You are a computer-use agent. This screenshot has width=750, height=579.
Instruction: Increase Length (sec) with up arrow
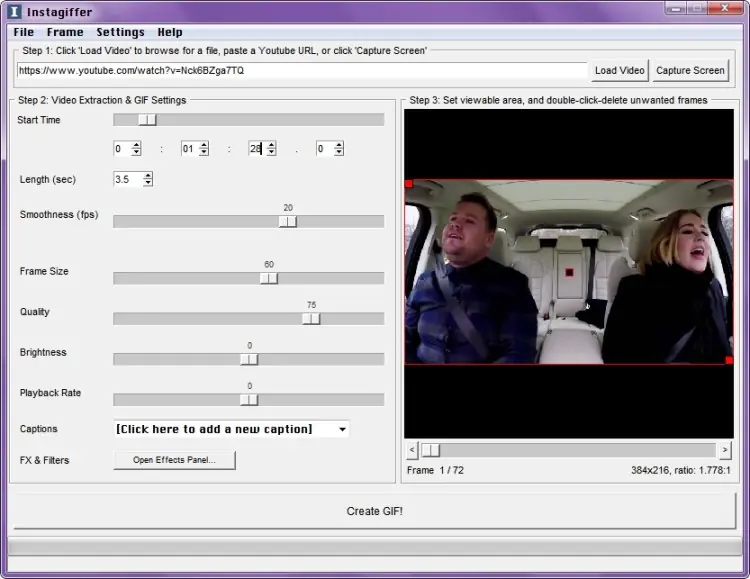pos(148,176)
